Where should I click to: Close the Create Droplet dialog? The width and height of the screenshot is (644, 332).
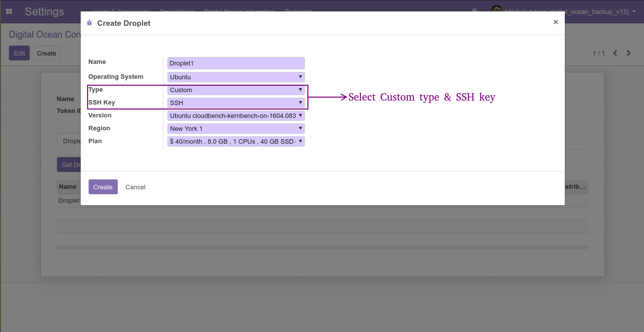(555, 22)
